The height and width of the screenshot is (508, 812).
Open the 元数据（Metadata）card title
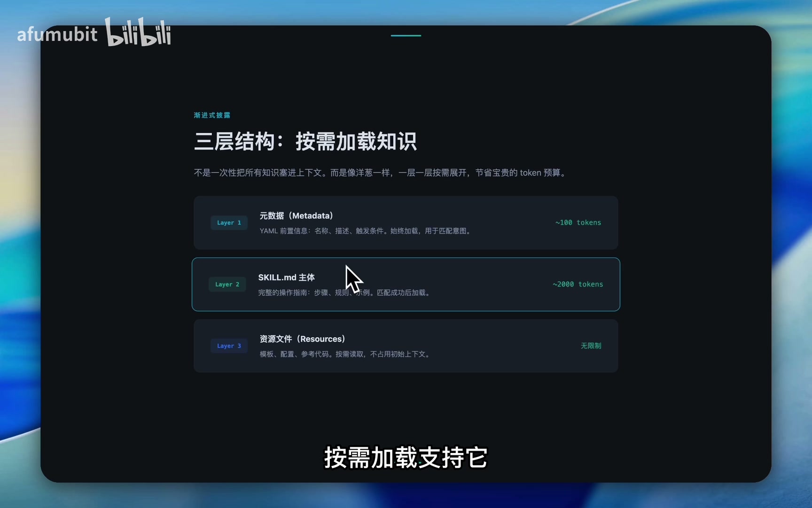pos(296,215)
